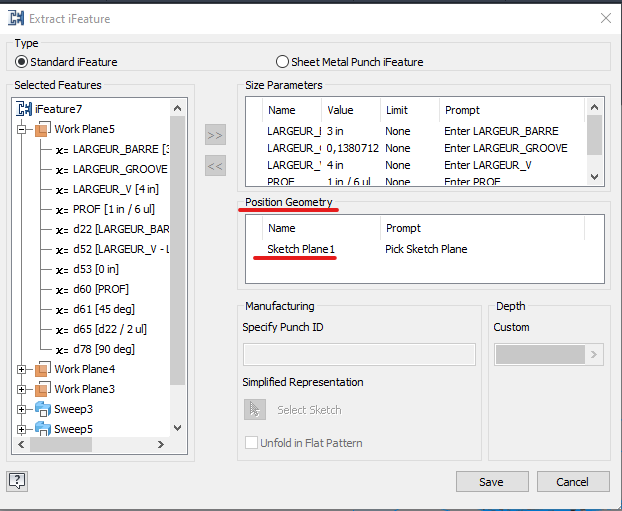622x511 pixels.
Task: Open the help question mark icon
Action: (17, 481)
